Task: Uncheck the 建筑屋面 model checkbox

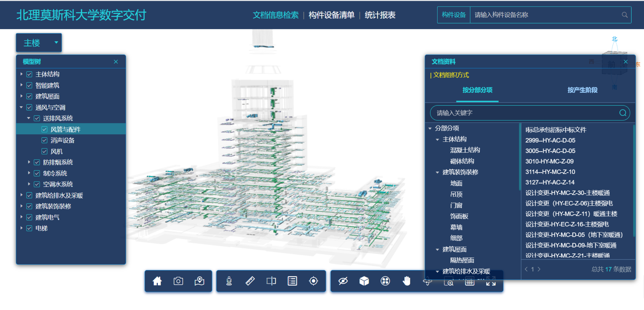Action: click(x=29, y=96)
